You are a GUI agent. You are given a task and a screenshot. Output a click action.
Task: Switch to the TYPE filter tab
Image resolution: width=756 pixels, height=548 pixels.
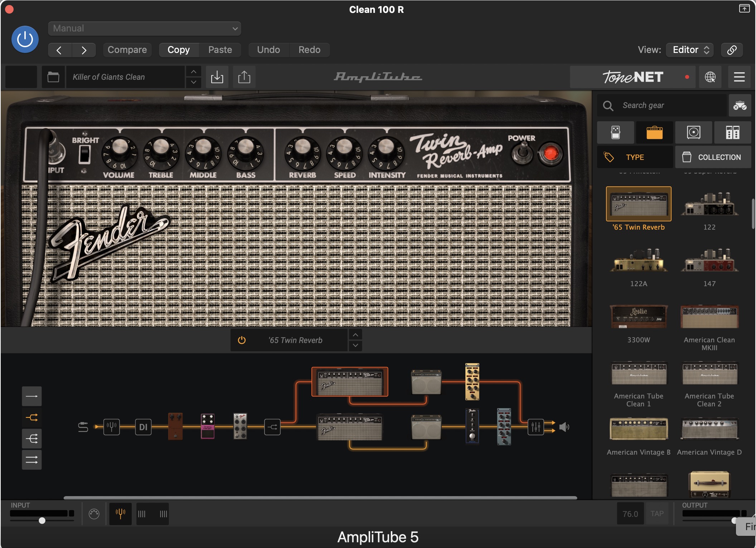(635, 157)
